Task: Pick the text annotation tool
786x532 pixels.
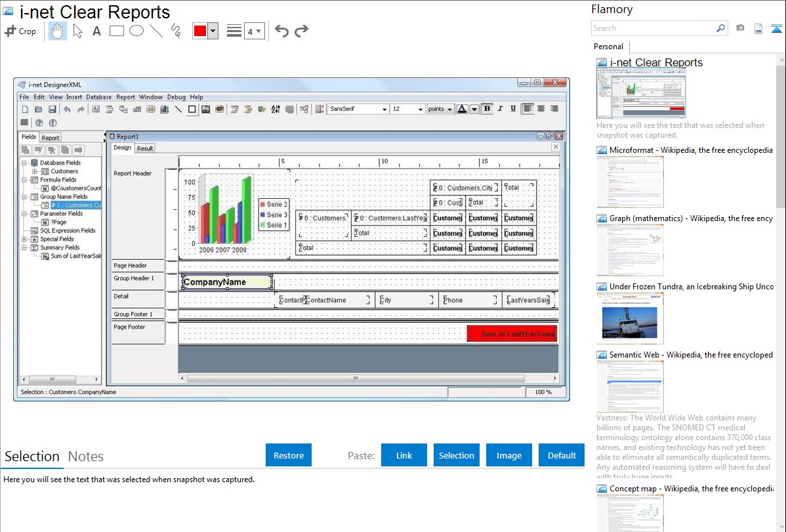Action: click(x=96, y=31)
